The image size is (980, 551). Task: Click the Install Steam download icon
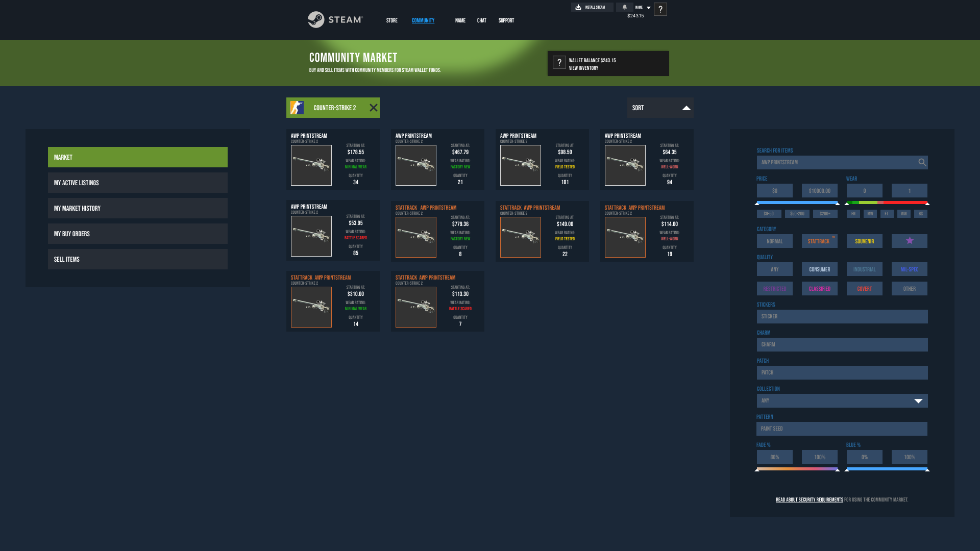coord(578,7)
